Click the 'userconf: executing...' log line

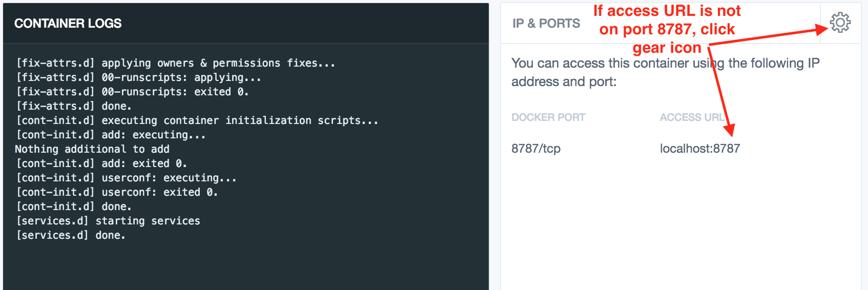(x=127, y=178)
